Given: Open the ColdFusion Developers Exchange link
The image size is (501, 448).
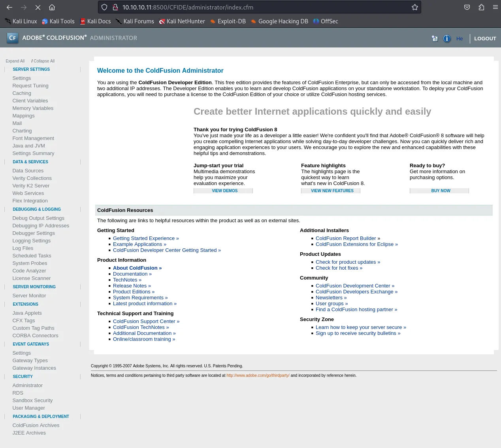Looking at the screenshot, I should 356,292.
